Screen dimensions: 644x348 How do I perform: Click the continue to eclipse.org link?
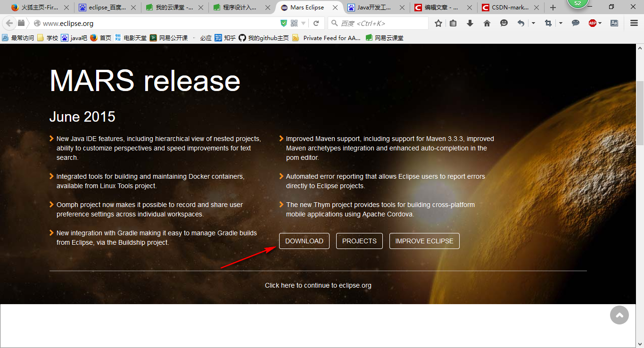(318, 285)
